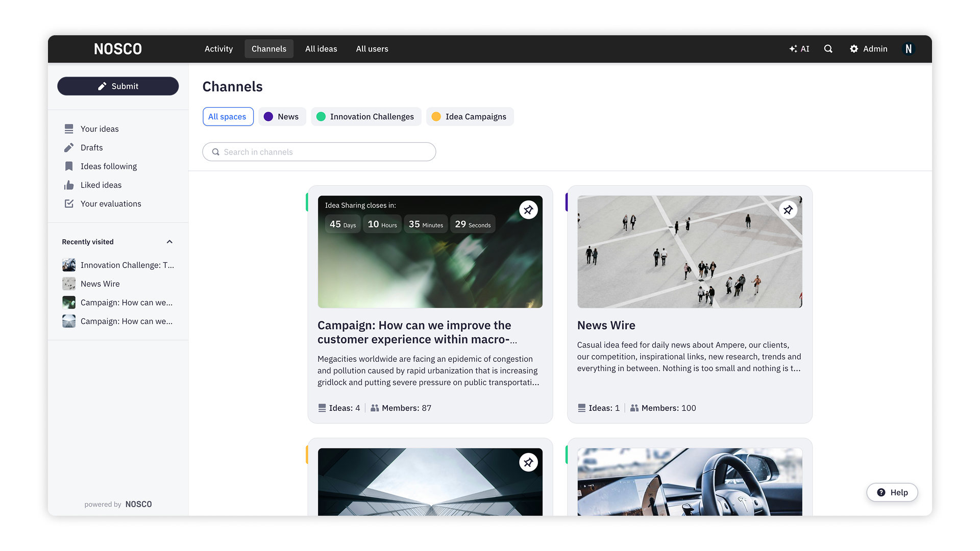Viewport: 980px width, 551px height.
Task: Click the powered by NOSCO footer link
Action: coord(118,504)
